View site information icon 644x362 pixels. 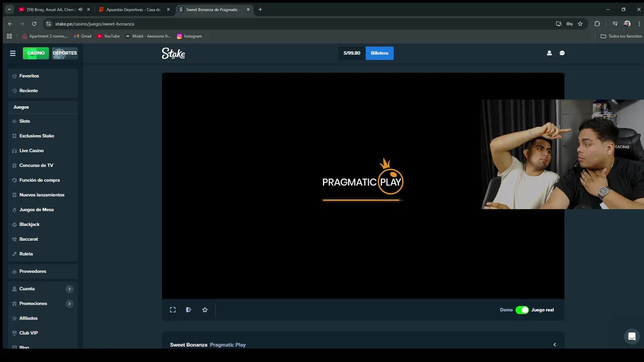(48, 24)
